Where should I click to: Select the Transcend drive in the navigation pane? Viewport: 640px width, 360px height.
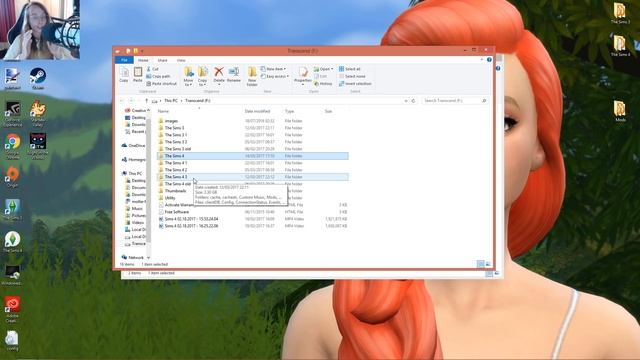point(135,244)
